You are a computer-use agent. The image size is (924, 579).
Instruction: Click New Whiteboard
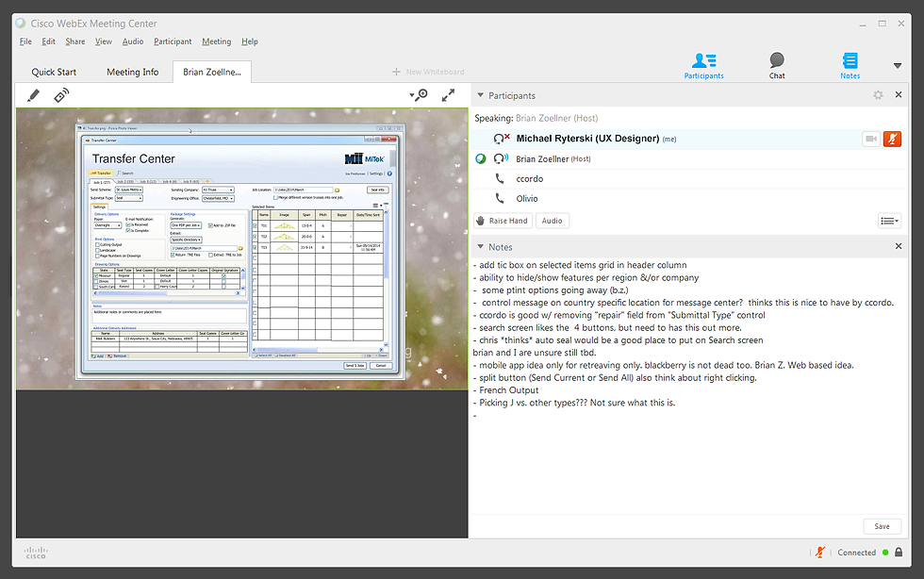coord(428,72)
